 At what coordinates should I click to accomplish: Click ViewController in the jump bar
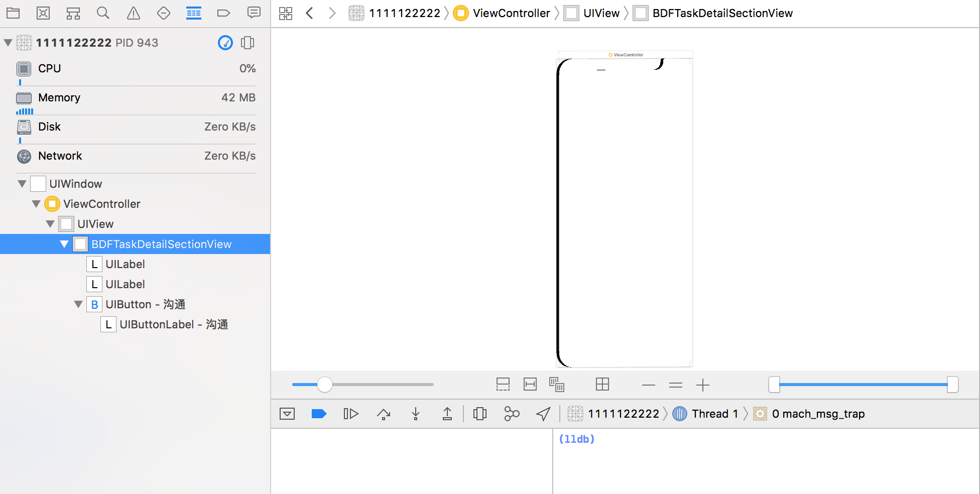click(502, 13)
